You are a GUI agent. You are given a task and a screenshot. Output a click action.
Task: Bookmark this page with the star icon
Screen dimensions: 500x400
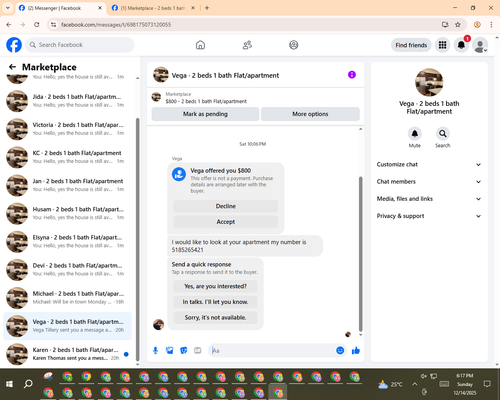point(458,24)
